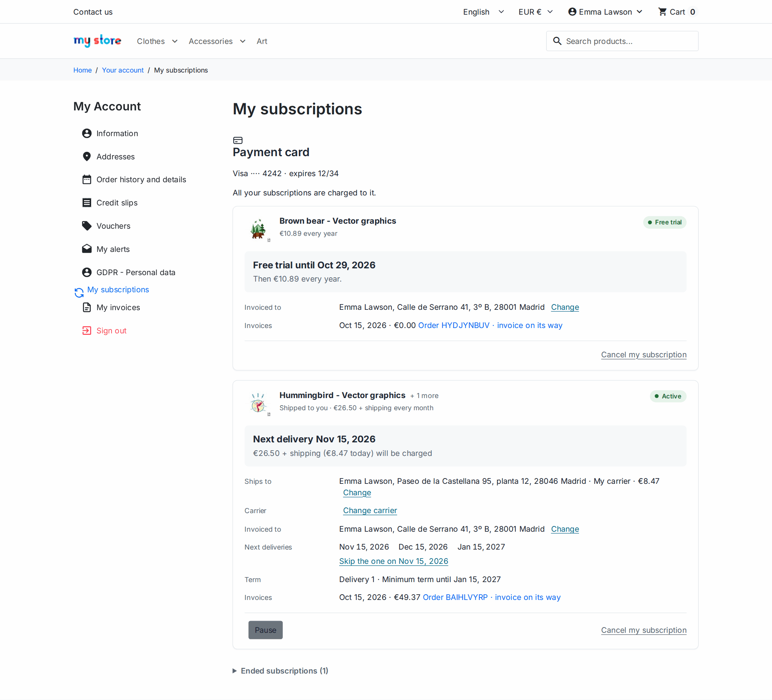
Task: Click Change carrier link
Action: click(x=370, y=511)
